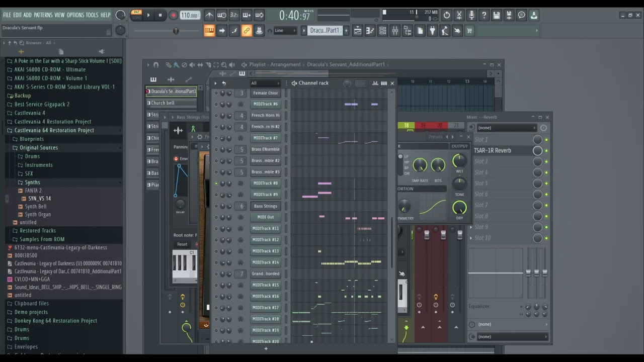
Task: Open the Playlist view icon
Action: [x=357, y=31]
